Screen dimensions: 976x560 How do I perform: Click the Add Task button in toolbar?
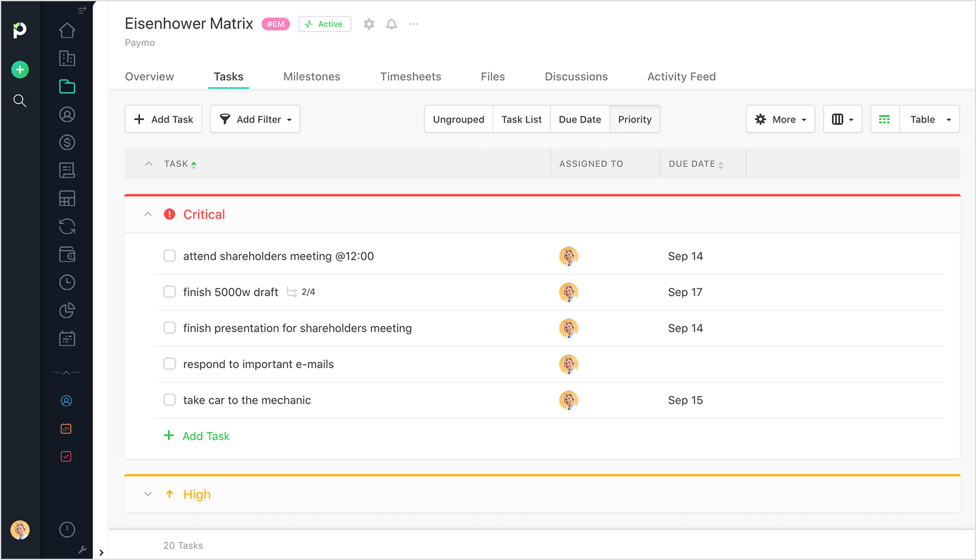click(x=163, y=119)
